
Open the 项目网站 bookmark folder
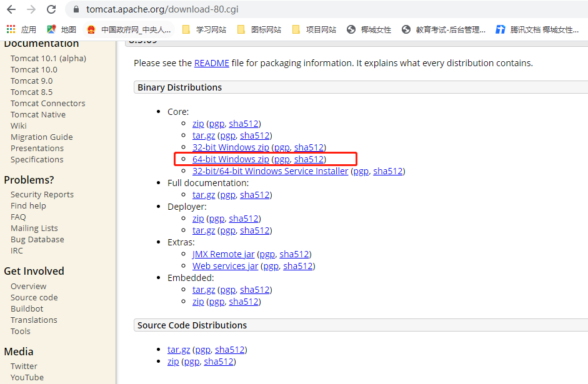pos(314,29)
